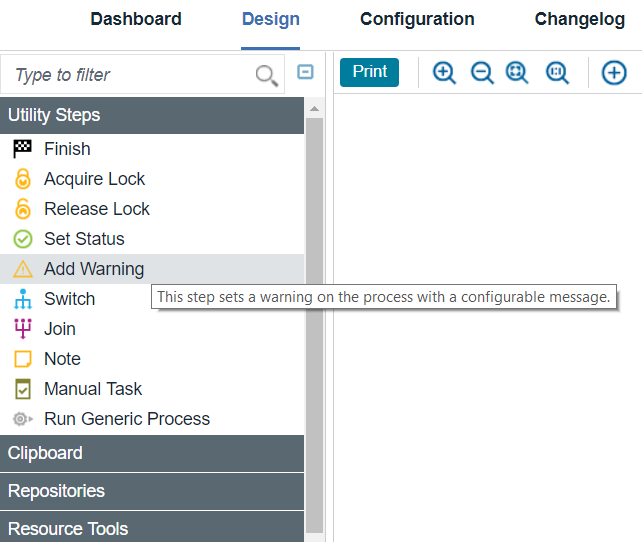The width and height of the screenshot is (642, 542).
Task: Collapse the Utility Steps section header
Action: coord(152,115)
